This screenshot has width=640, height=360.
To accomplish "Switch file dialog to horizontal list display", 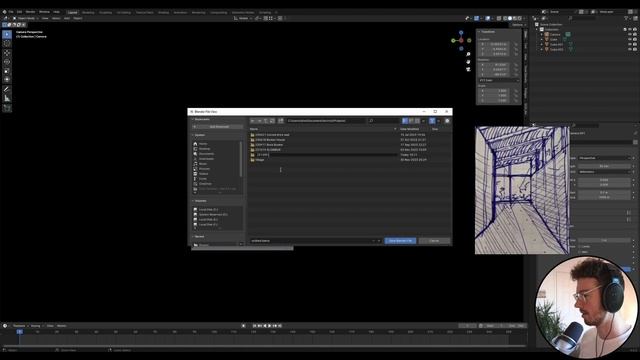I will [x=411, y=121].
